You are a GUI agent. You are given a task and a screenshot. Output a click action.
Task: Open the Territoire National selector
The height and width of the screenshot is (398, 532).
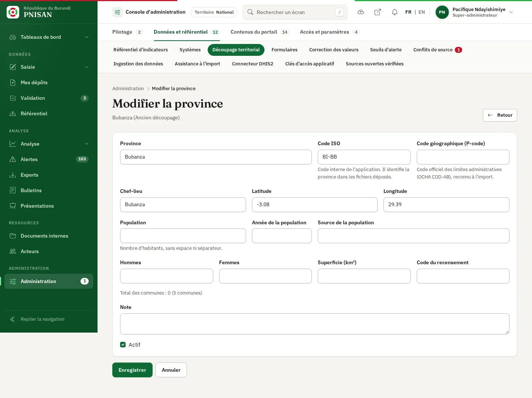point(214,12)
